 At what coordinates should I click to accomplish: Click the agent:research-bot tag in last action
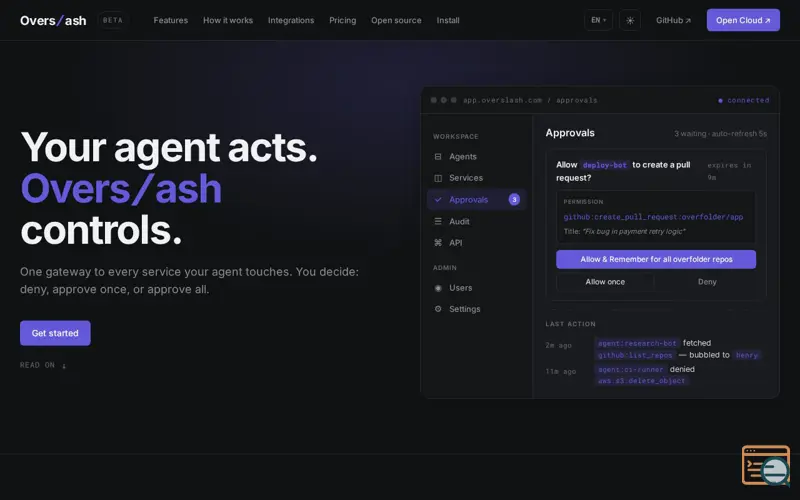click(637, 343)
